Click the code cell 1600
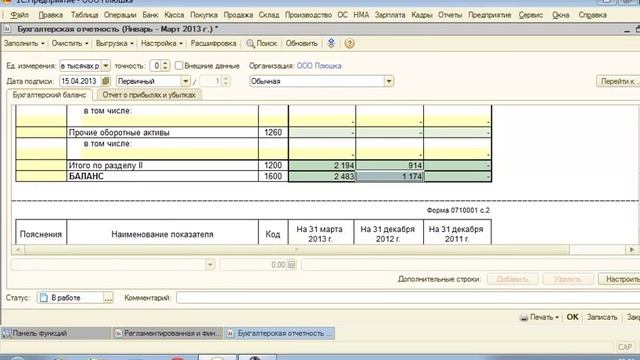Image resolution: width=640 pixels, height=360 pixels. coord(273,176)
